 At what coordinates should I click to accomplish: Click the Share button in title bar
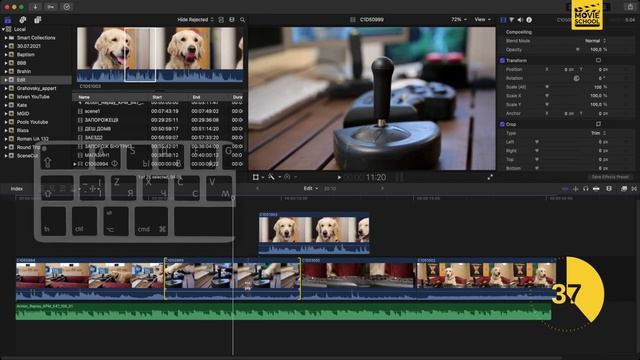point(630,7)
